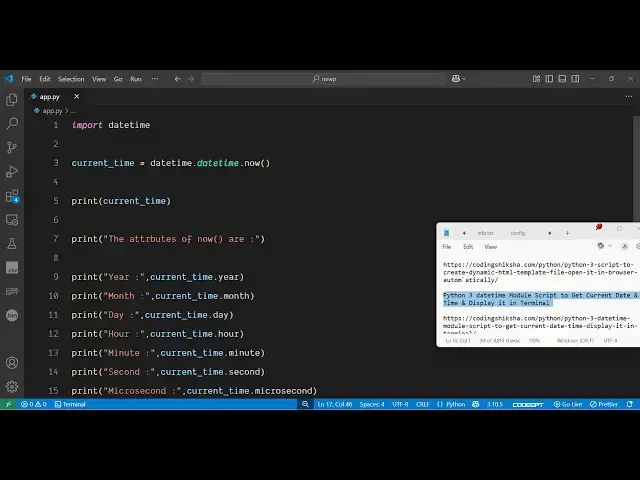Open the Explorer view in activity bar
Image resolution: width=640 pixels, height=480 pixels.
12,100
